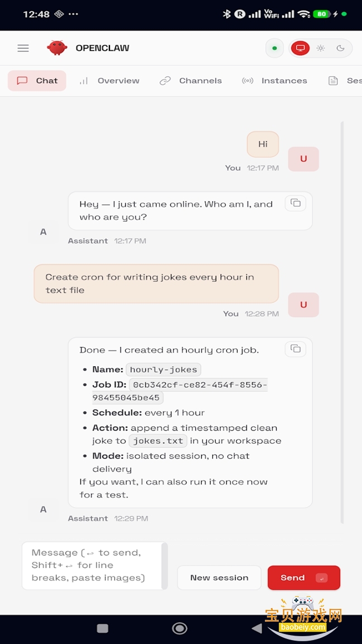This screenshot has width=362, height=644.
Task: Select the Overview chart icon
Action: click(x=83, y=80)
